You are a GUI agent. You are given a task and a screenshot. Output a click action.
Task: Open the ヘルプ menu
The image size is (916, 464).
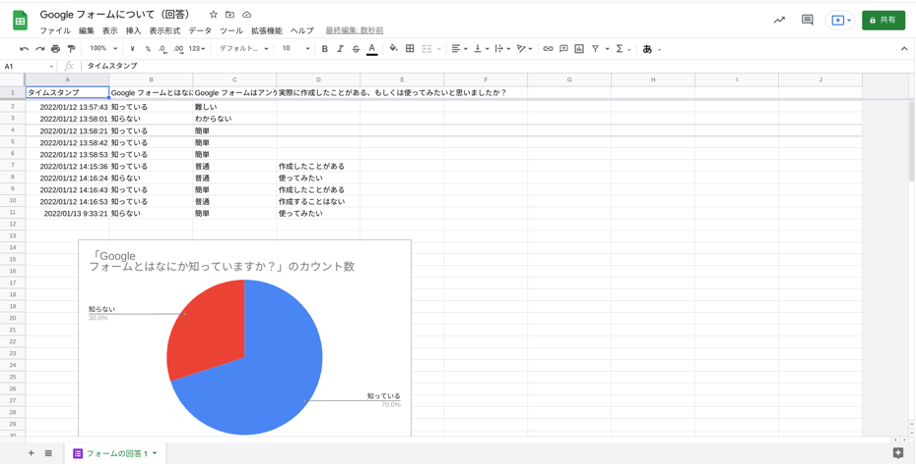click(x=302, y=31)
